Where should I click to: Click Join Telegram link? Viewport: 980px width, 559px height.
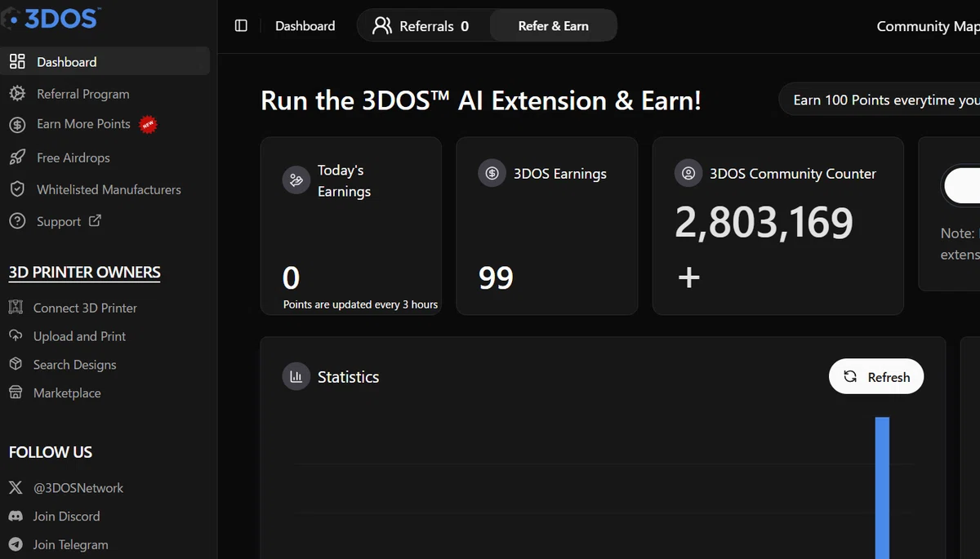click(70, 544)
